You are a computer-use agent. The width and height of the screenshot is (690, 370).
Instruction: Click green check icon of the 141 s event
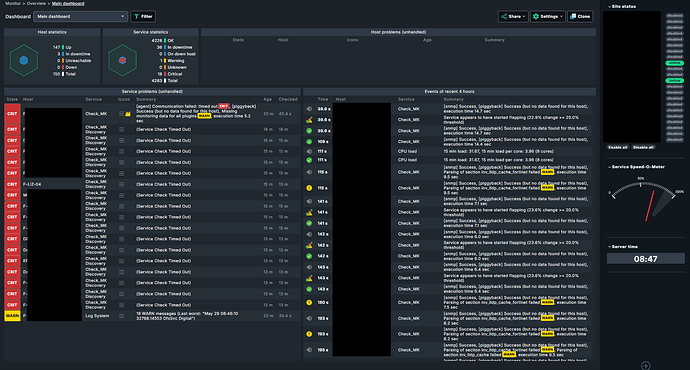click(x=309, y=223)
